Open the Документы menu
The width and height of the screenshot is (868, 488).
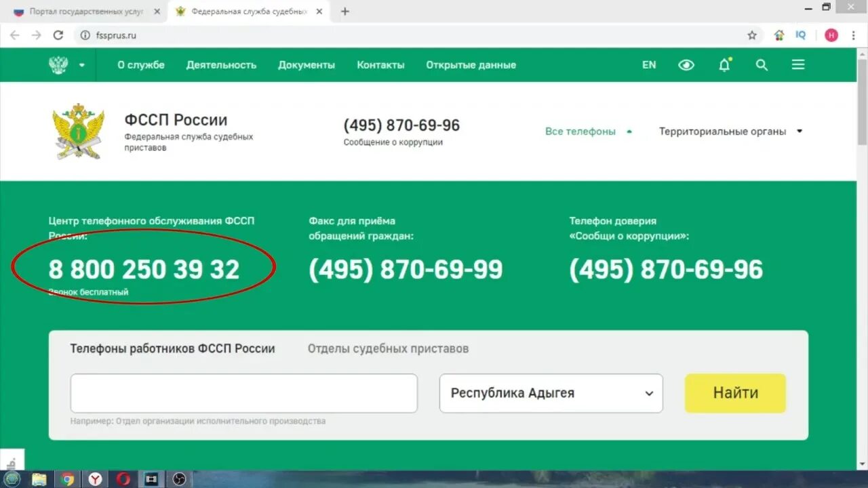(x=307, y=65)
